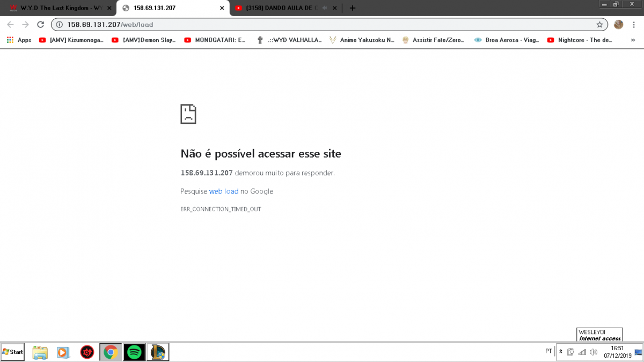Image resolution: width=644 pixels, height=362 pixels.
Task: Open [AMV] Demon Slay bookmark
Action: [x=144, y=40]
